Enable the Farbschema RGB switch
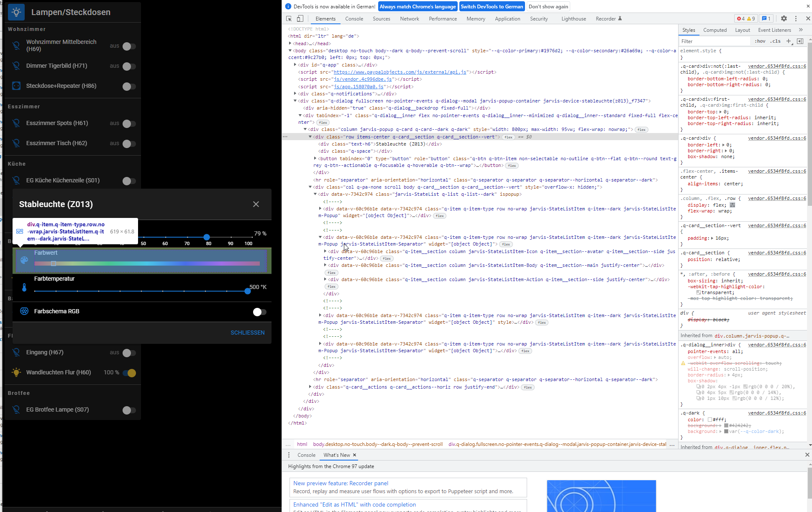 (x=259, y=312)
